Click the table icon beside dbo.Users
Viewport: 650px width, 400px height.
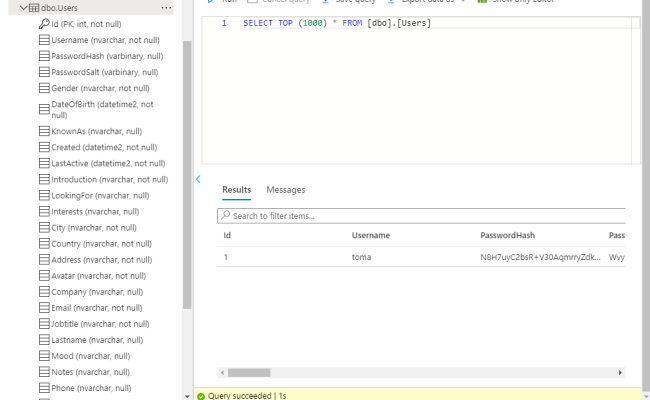[x=34, y=7]
